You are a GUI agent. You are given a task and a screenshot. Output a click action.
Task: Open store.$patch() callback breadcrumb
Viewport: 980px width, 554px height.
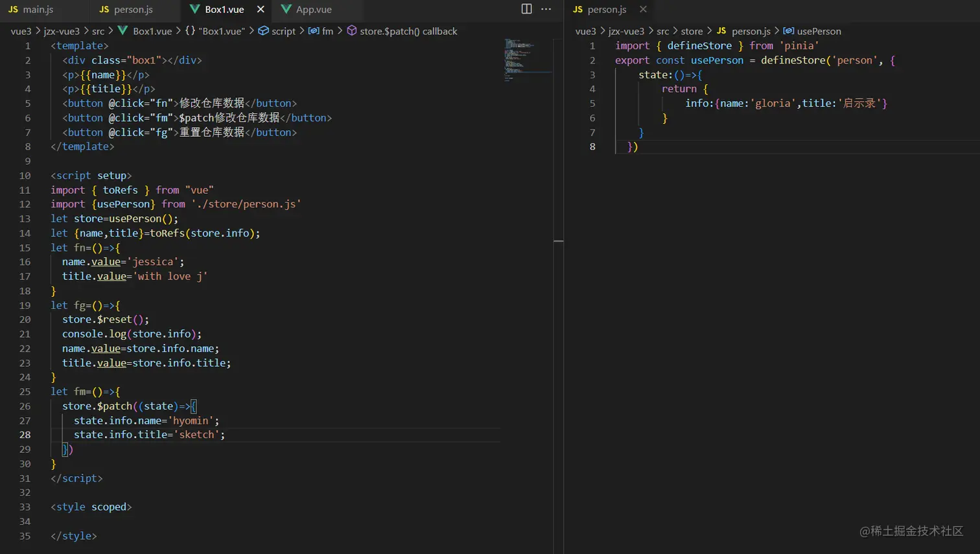tap(408, 31)
